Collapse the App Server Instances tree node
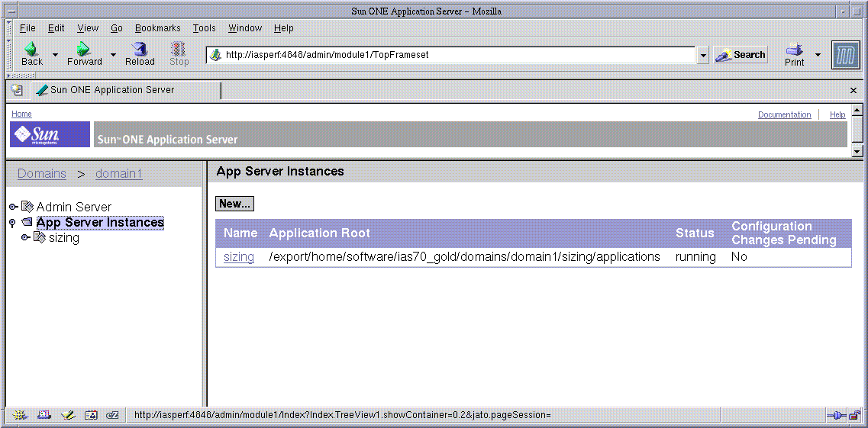868x428 pixels. (x=12, y=224)
